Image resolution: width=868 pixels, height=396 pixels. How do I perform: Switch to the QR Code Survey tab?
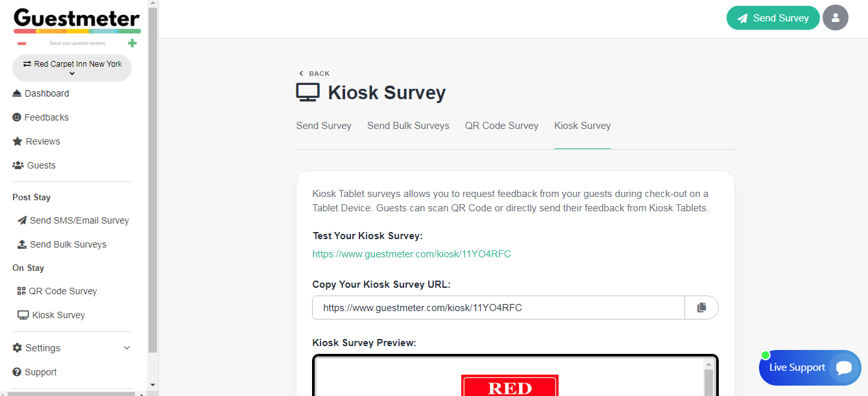coord(501,126)
